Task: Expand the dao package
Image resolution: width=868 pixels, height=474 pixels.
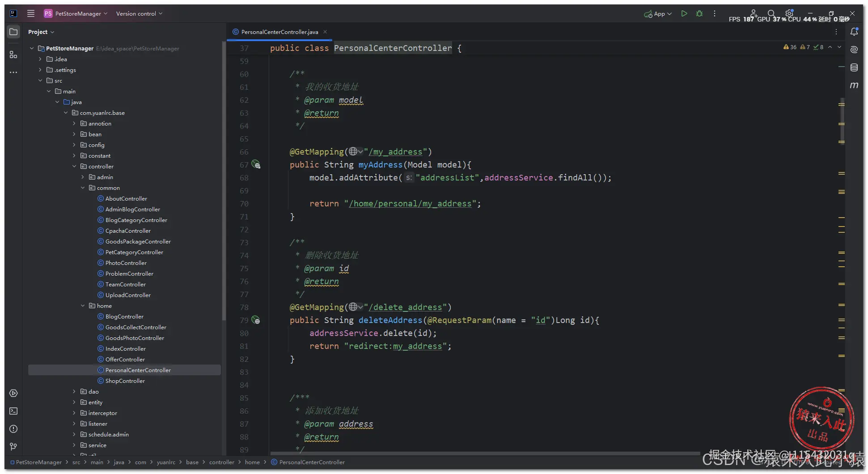Action: click(x=74, y=391)
